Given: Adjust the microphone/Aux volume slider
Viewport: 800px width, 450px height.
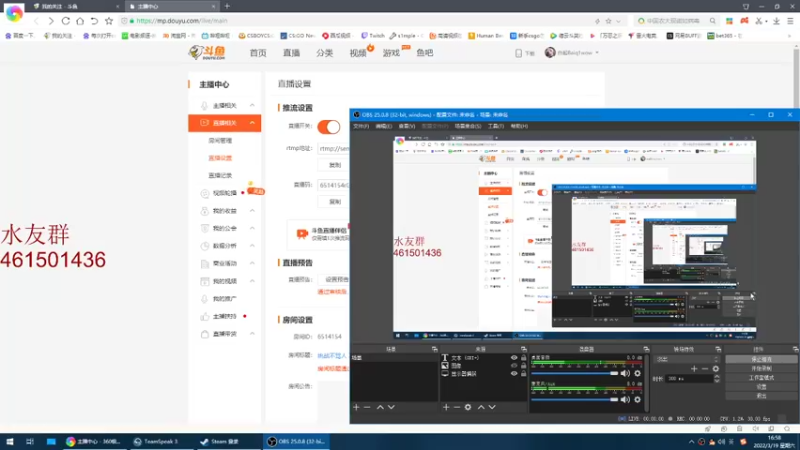Looking at the screenshot, I should tap(574, 399).
